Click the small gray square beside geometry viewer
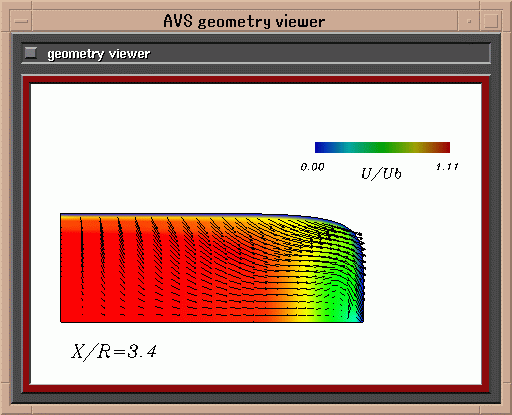 pyautogui.click(x=31, y=53)
